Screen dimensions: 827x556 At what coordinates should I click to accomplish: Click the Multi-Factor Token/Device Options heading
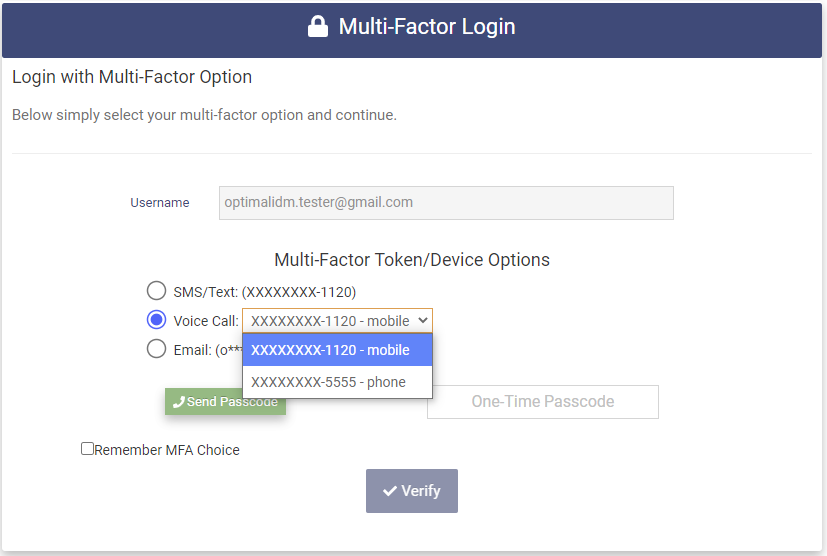click(x=412, y=260)
